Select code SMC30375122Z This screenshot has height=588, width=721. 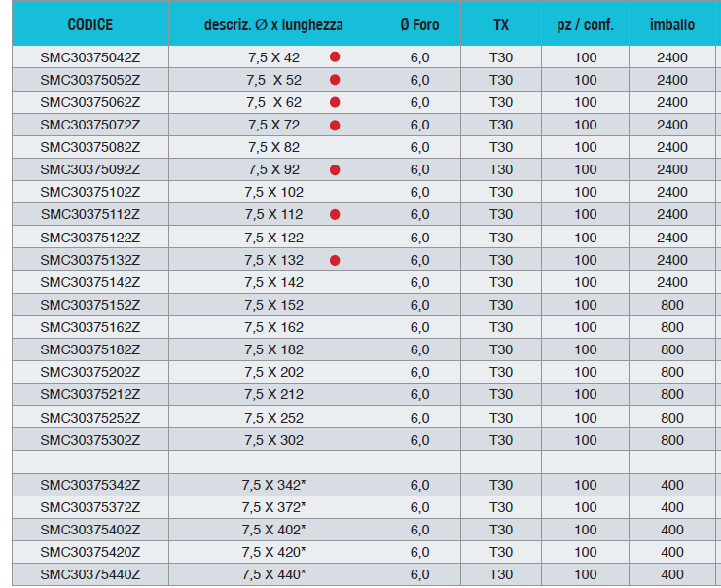pos(90,238)
